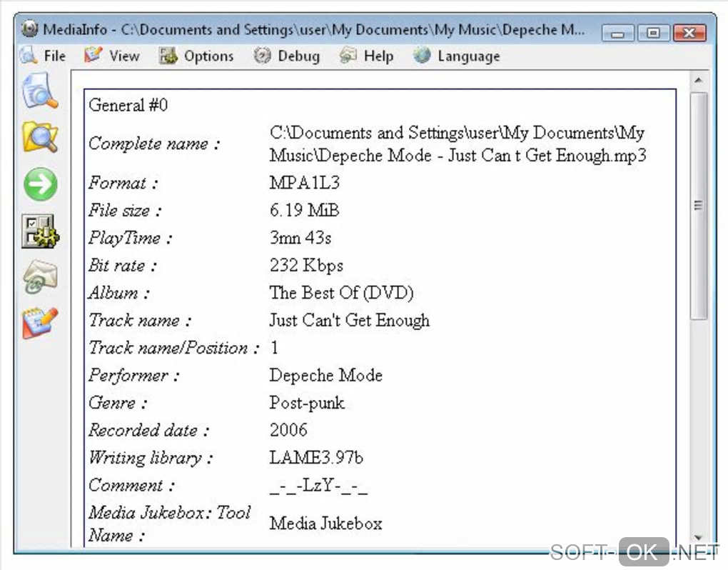
Task: Click the 3mn 43s value
Action: pos(300,238)
